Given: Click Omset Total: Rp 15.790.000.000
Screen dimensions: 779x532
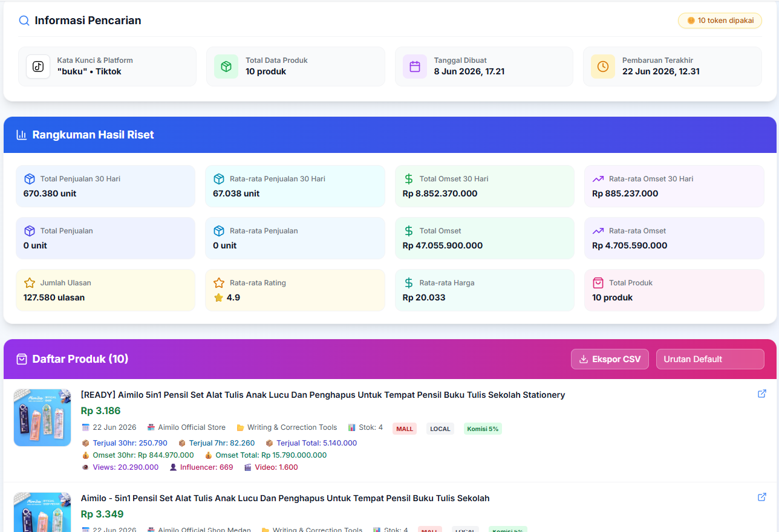Looking at the screenshot, I should coord(271,455).
